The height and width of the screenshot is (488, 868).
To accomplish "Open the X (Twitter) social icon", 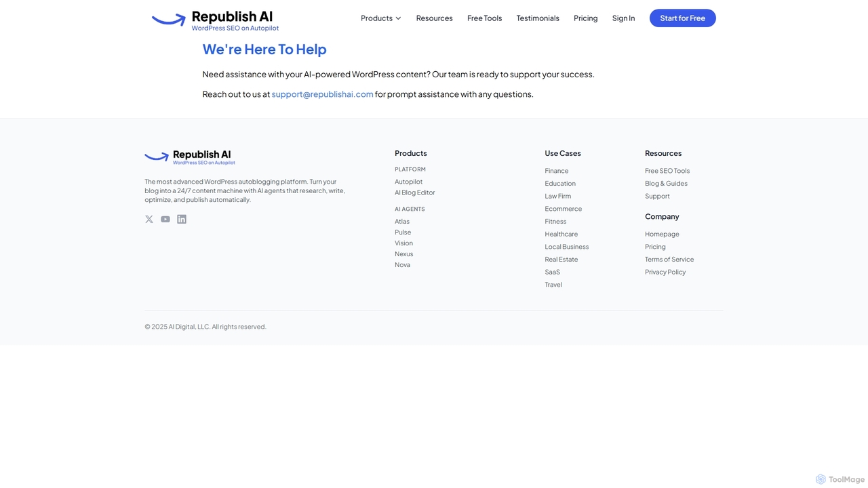I will click(x=149, y=219).
